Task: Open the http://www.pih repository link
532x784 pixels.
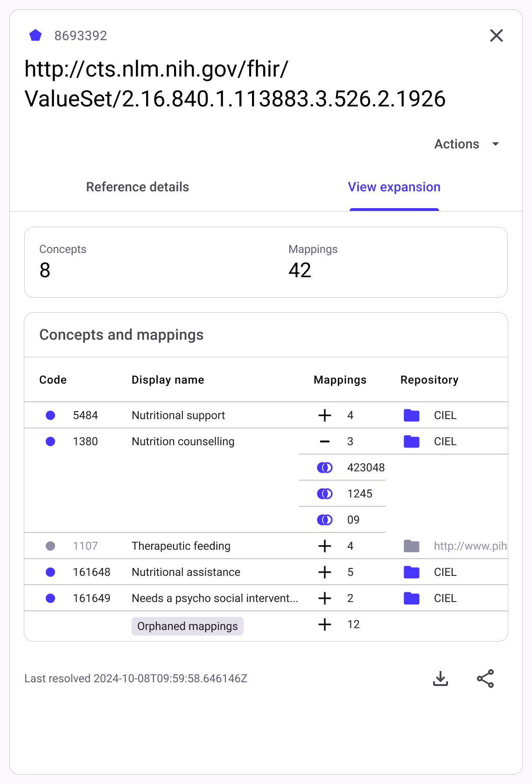Action: [469, 546]
